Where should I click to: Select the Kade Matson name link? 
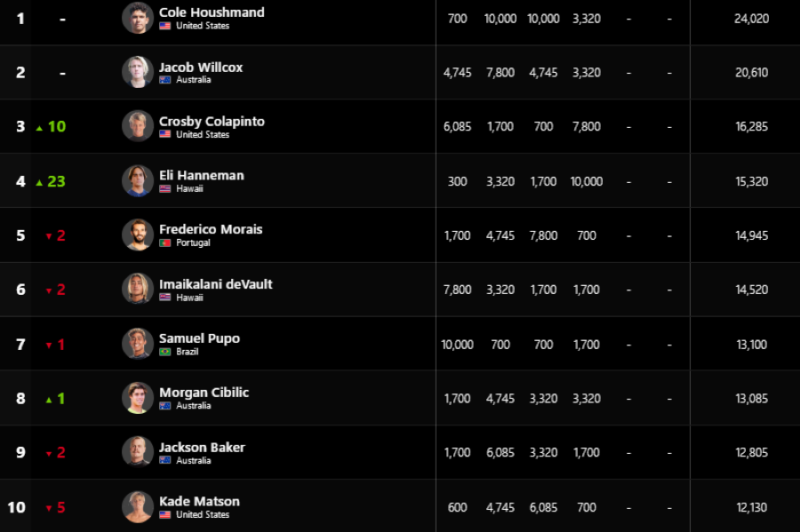point(199,502)
